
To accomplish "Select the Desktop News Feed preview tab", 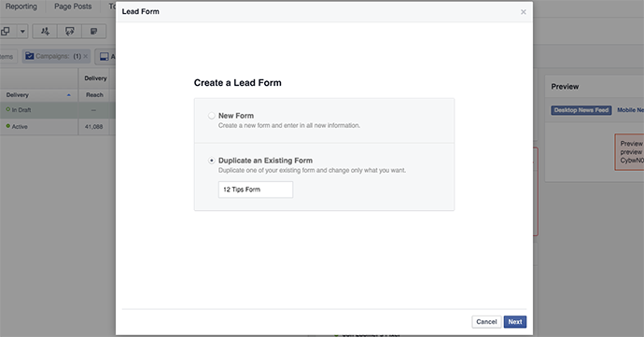I will tap(581, 110).
